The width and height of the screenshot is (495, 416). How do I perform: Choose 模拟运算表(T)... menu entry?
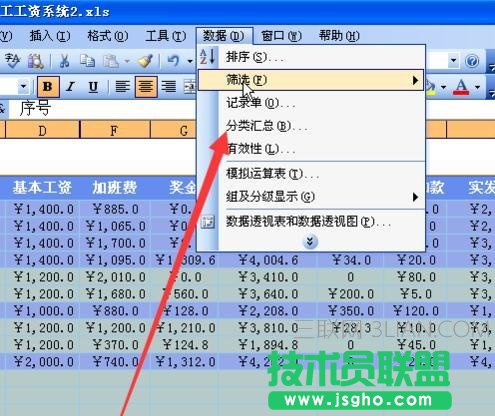tap(311, 174)
